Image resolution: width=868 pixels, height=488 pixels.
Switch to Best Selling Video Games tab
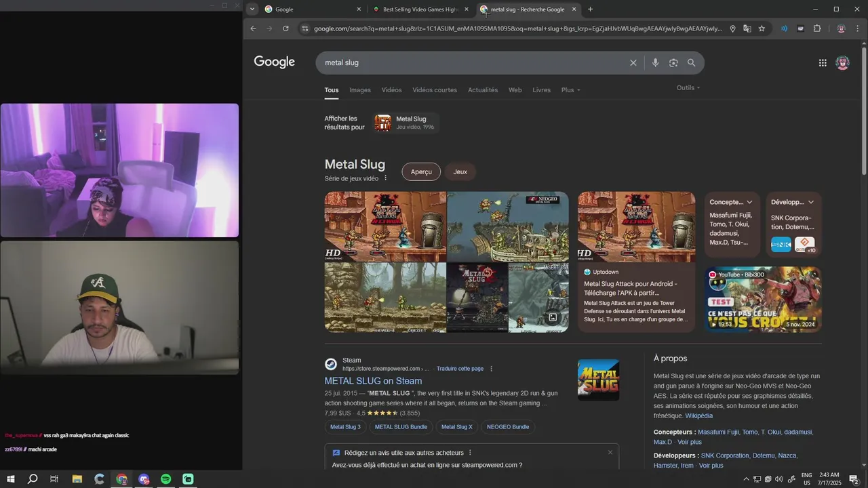tap(420, 9)
